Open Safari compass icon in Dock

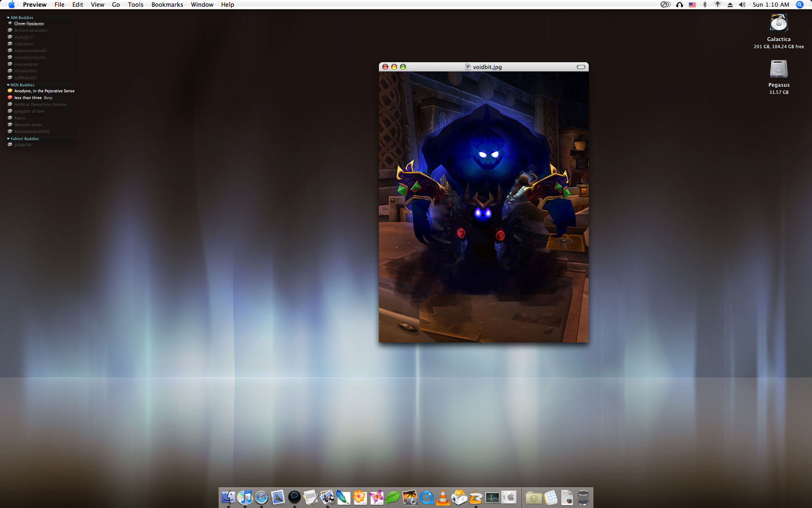(261, 497)
